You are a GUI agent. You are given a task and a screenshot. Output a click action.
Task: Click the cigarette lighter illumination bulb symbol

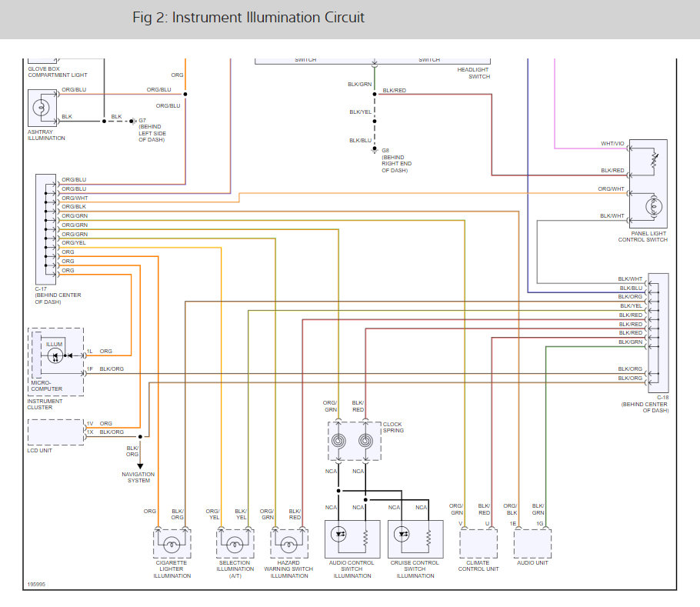coord(172,544)
